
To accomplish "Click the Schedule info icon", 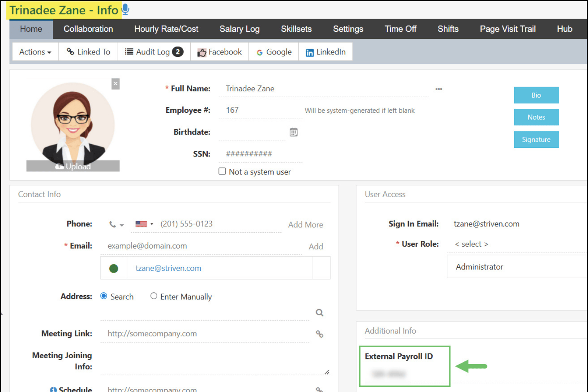I will pos(53,390).
